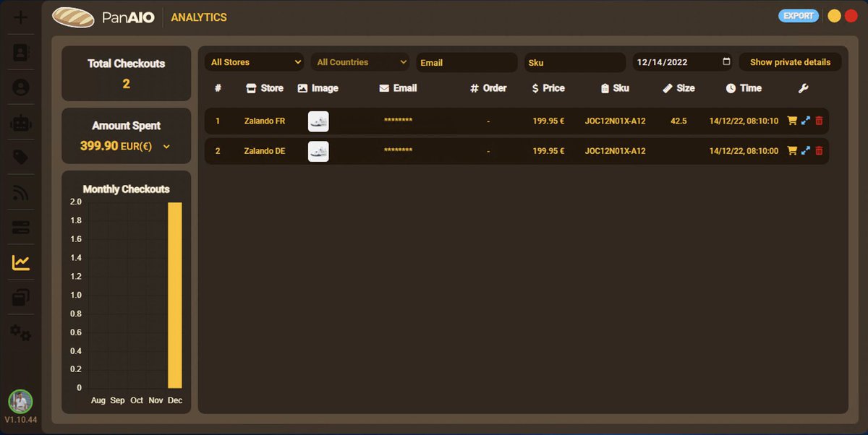The image size is (868, 435).
Task: Delete the Zalando DE checkout entry
Action: [x=819, y=150]
